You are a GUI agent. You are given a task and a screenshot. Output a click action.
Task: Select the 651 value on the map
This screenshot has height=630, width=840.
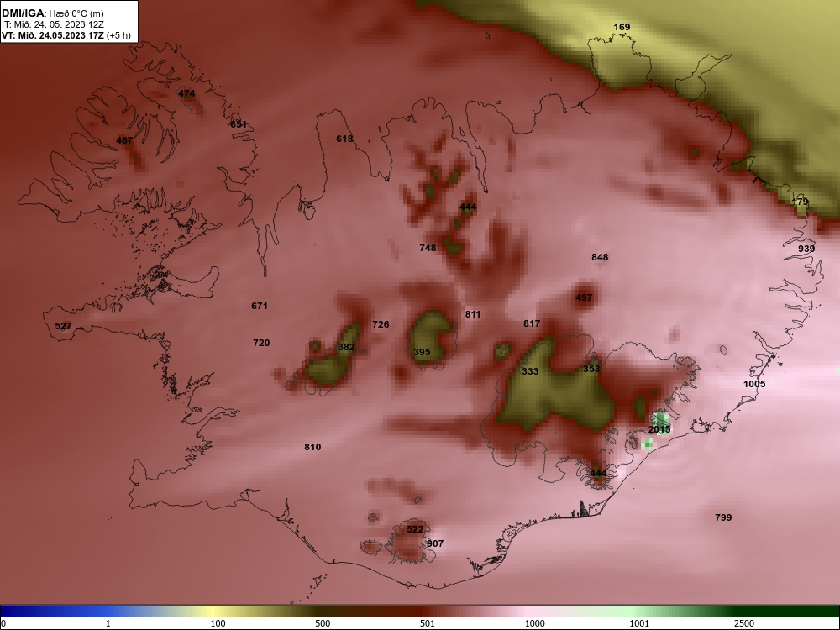pos(239,124)
